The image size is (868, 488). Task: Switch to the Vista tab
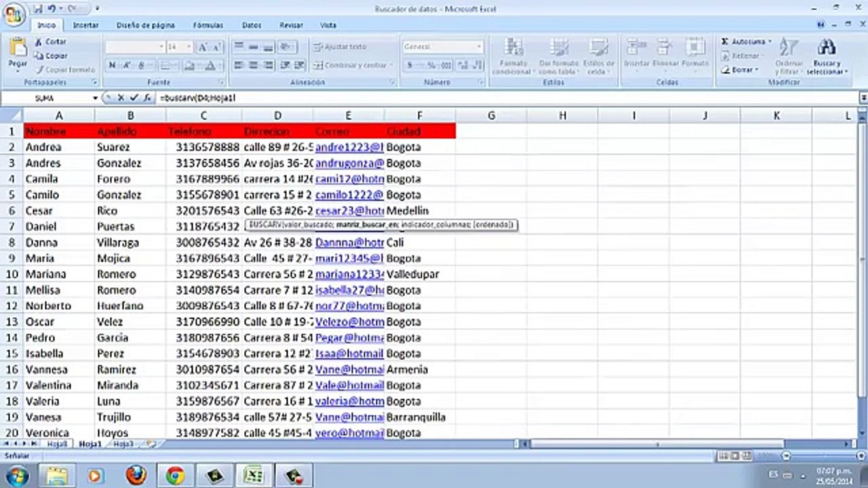click(328, 25)
